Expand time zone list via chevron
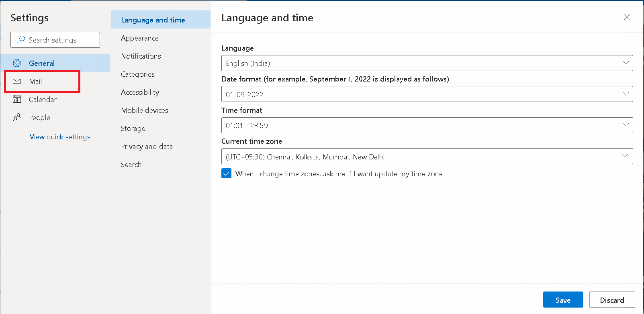This screenshot has height=314, width=644. point(625,156)
